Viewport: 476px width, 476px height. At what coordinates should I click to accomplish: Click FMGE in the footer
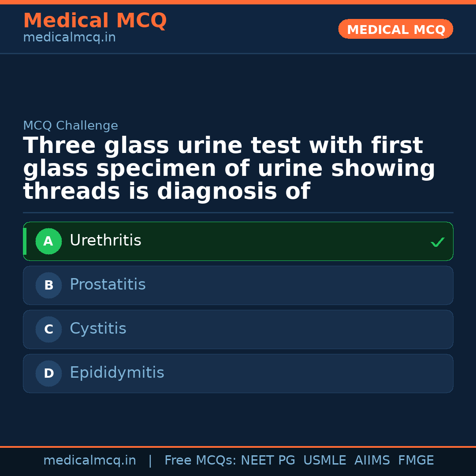coord(416,461)
